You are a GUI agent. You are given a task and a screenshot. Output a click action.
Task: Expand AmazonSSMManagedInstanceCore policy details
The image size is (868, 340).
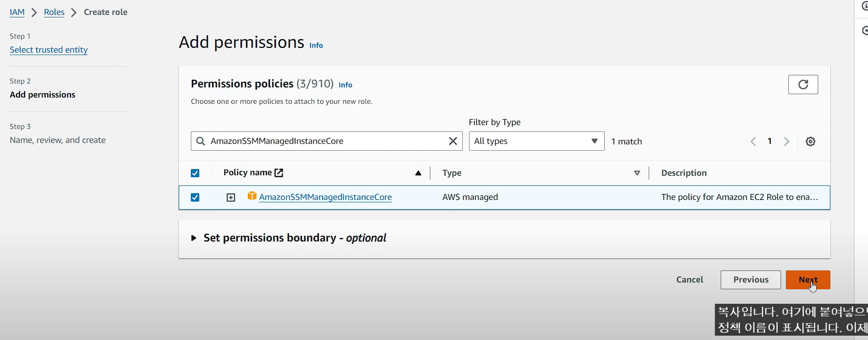231,198
